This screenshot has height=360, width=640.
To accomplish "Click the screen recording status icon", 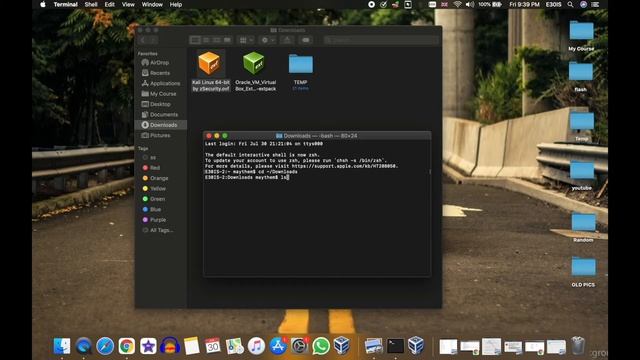I will click(x=371, y=4).
